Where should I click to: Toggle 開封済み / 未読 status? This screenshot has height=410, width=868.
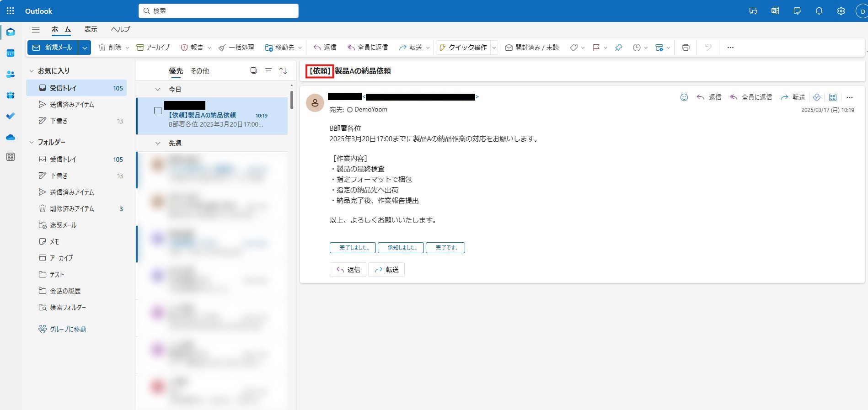click(532, 48)
